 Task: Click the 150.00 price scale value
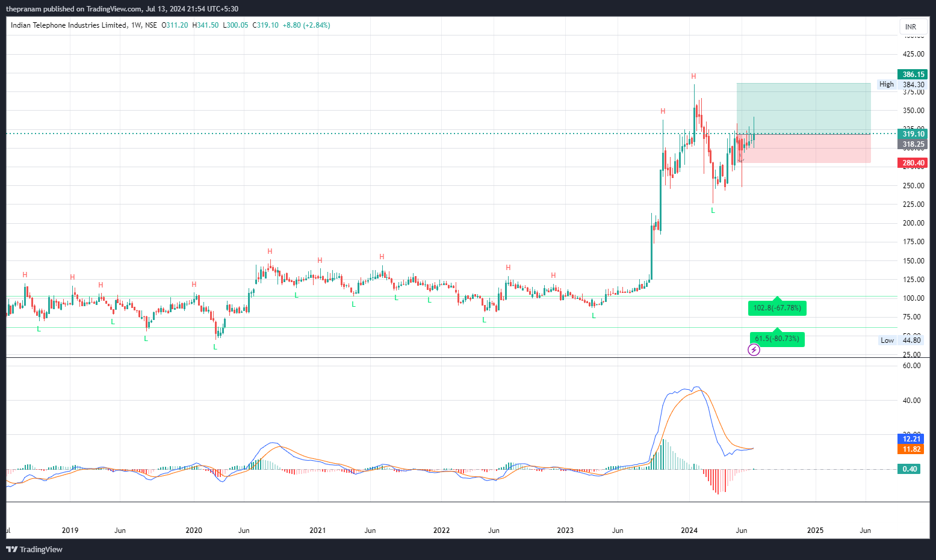click(x=913, y=261)
